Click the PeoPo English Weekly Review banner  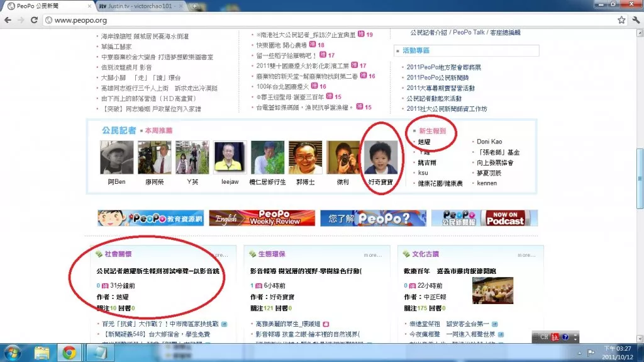[x=262, y=218]
